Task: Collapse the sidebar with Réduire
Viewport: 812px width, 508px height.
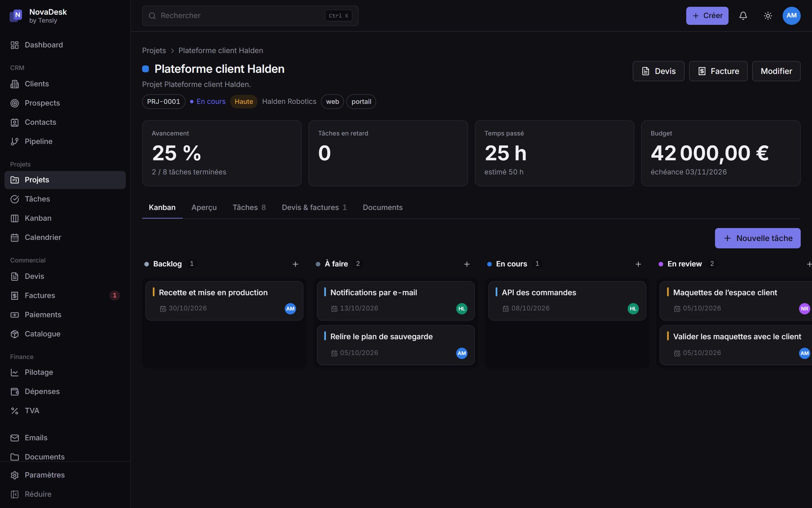Action: [x=65, y=494]
